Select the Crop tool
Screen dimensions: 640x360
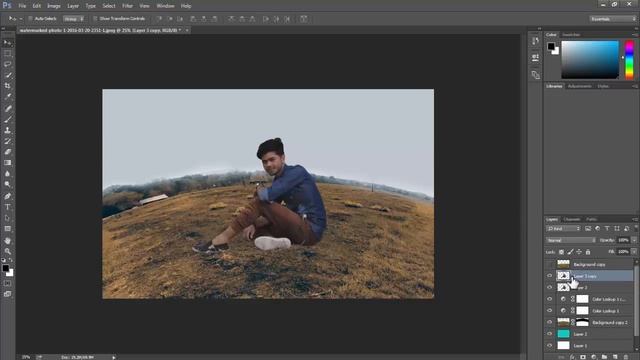coord(8,86)
